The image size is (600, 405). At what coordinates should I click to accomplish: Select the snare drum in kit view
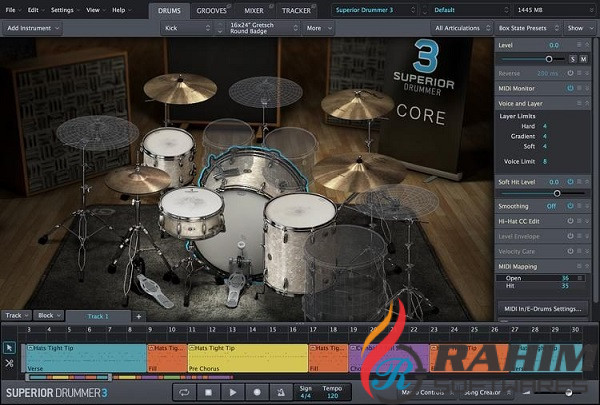191,212
